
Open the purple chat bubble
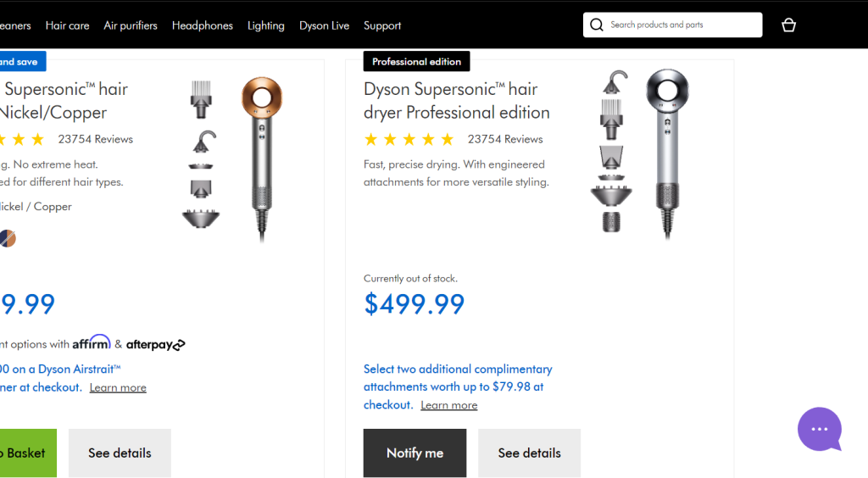[x=819, y=429]
